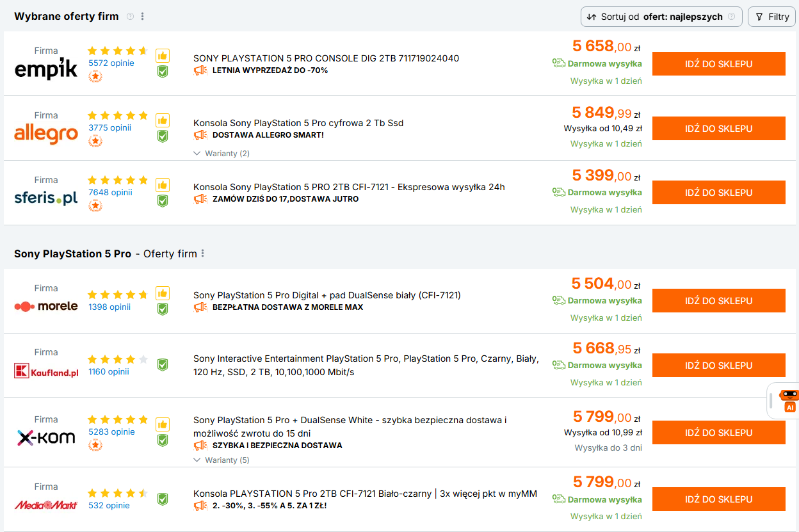
Task: Click the orange star medal in x-kom row
Action: (95, 444)
